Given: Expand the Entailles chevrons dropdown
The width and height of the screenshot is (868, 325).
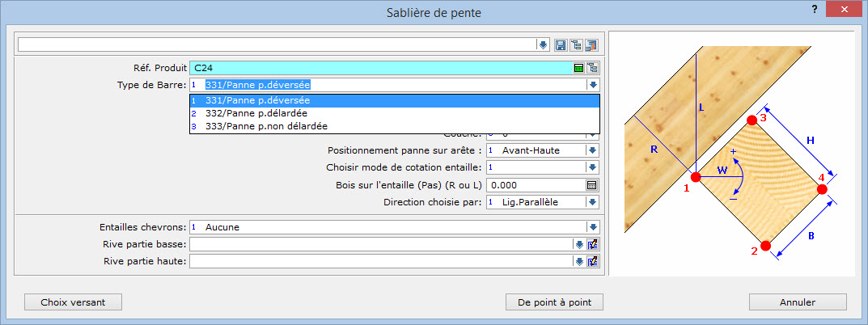Looking at the screenshot, I should point(592,228).
